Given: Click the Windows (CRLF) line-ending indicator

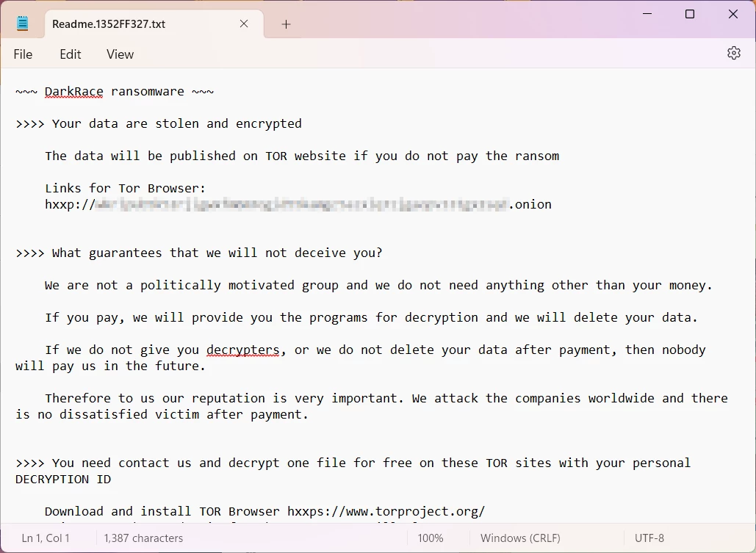Looking at the screenshot, I should pos(519,538).
